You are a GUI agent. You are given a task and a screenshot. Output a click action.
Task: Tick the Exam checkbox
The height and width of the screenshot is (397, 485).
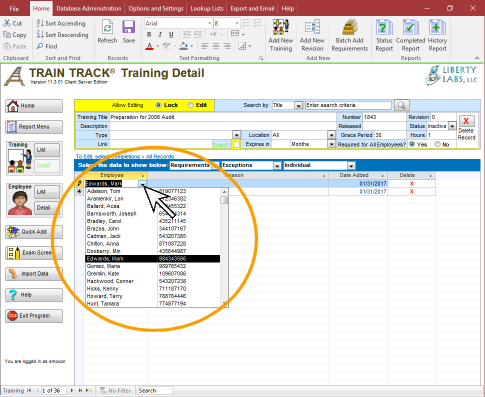236,144
